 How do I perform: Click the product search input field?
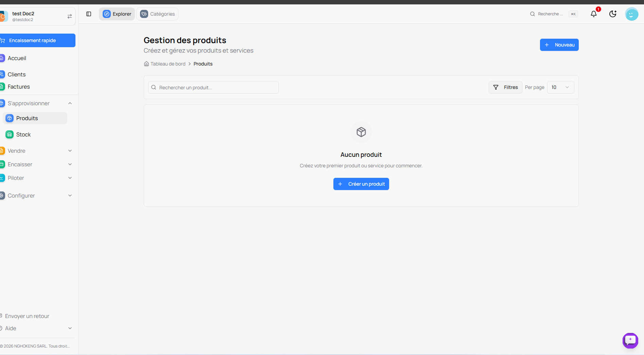click(x=213, y=87)
